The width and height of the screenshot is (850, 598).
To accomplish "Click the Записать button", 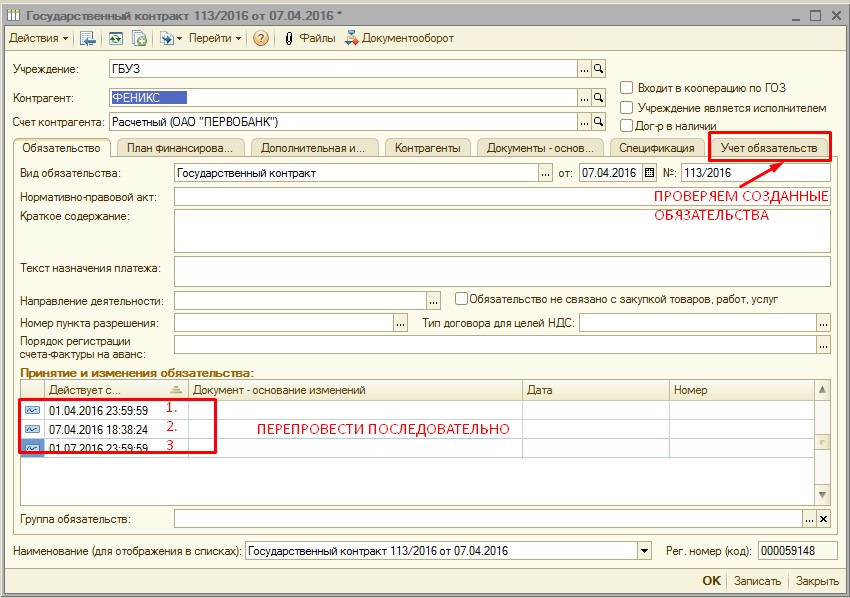I will (x=756, y=581).
